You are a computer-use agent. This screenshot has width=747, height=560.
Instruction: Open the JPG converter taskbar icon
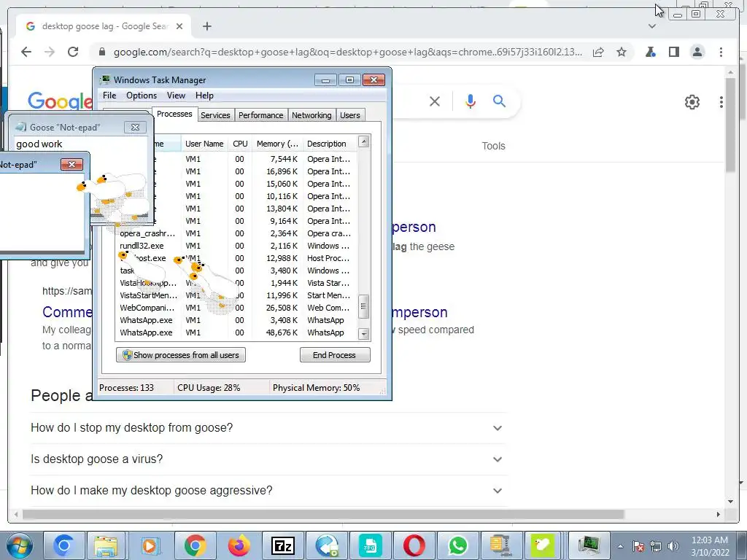point(370,545)
